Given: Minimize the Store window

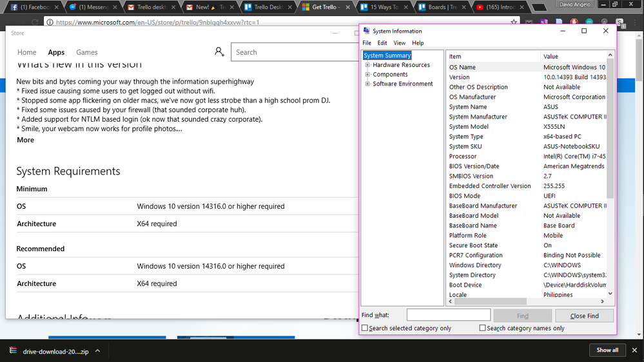Looking at the screenshot, I should pyautogui.click(x=335, y=33).
